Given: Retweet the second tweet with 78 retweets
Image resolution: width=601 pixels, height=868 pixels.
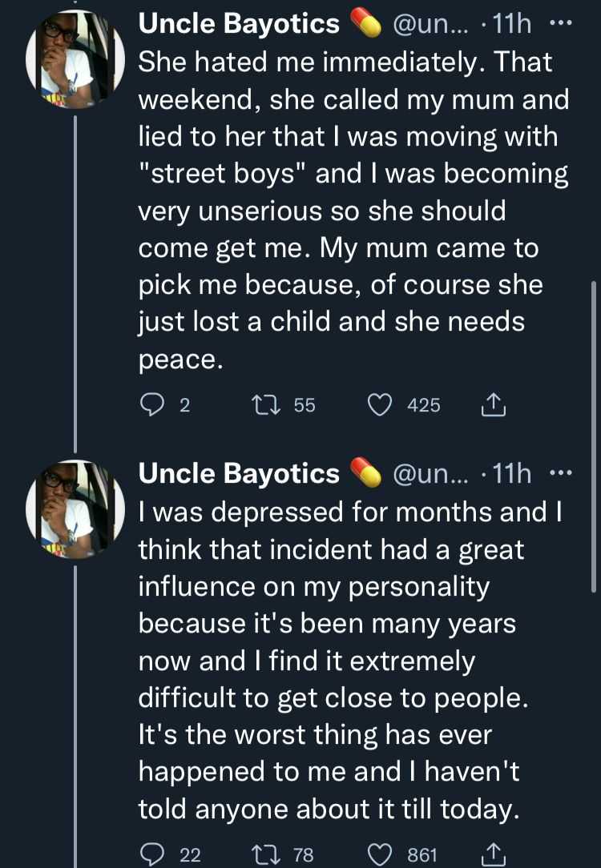Looking at the screenshot, I should coord(264,855).
